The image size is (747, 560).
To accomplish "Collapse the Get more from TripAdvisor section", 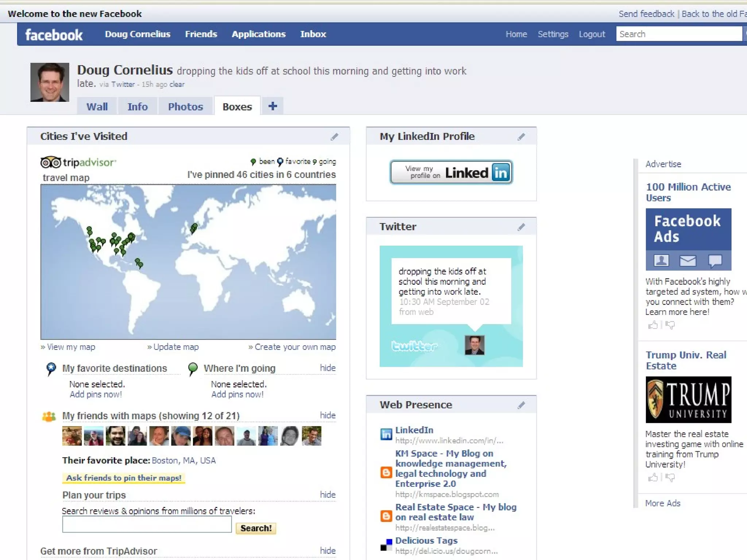I will (x=328, y=551).
